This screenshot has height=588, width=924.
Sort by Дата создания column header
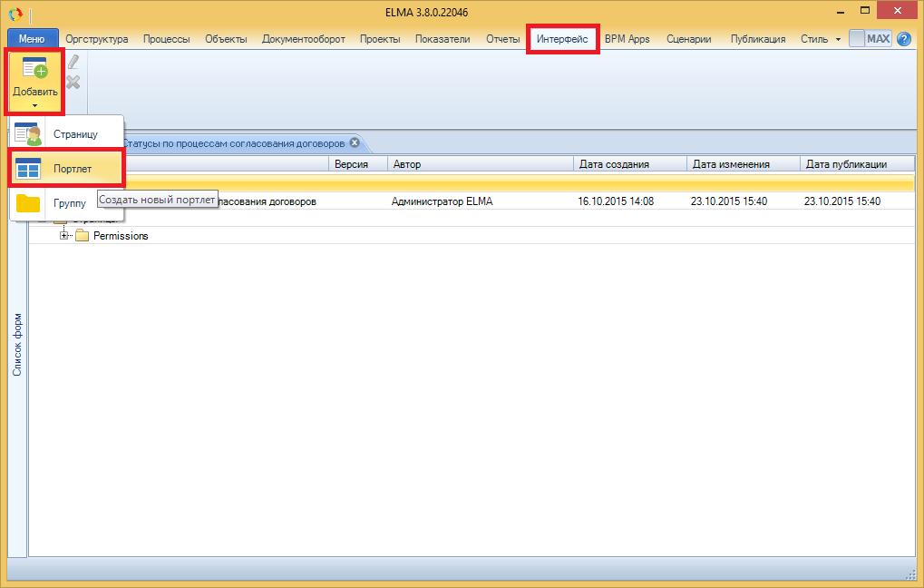coord(628,164)
